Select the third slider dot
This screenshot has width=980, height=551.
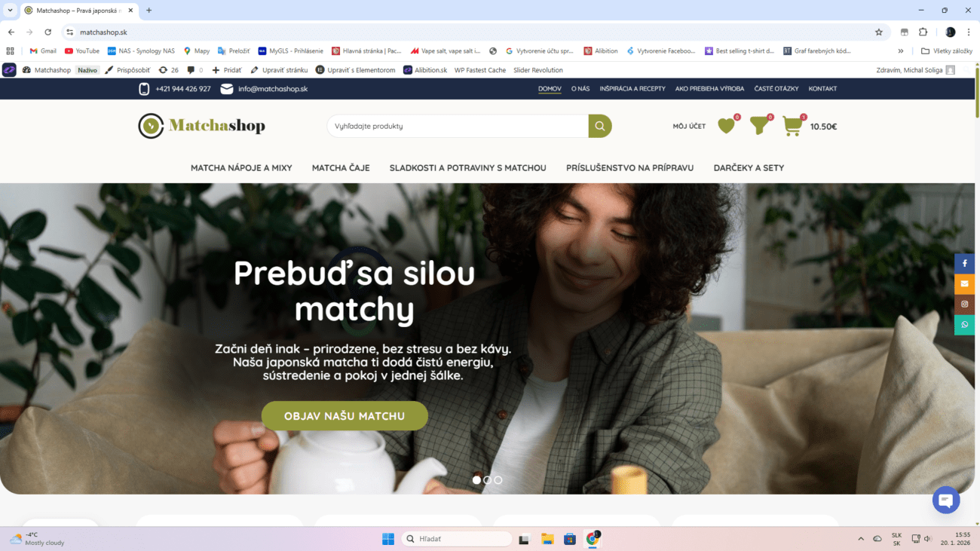coord(498,479)
